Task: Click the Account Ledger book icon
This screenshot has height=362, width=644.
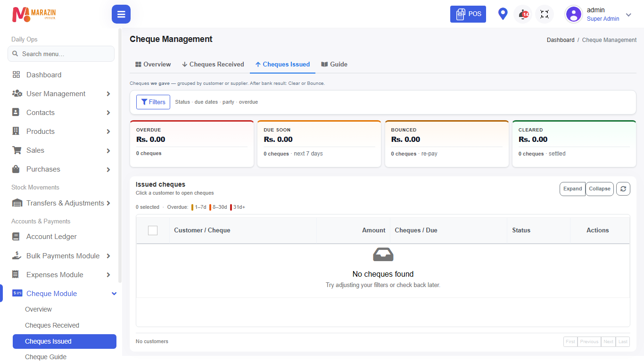Action: pyautogui.click(x=16, y=237)
